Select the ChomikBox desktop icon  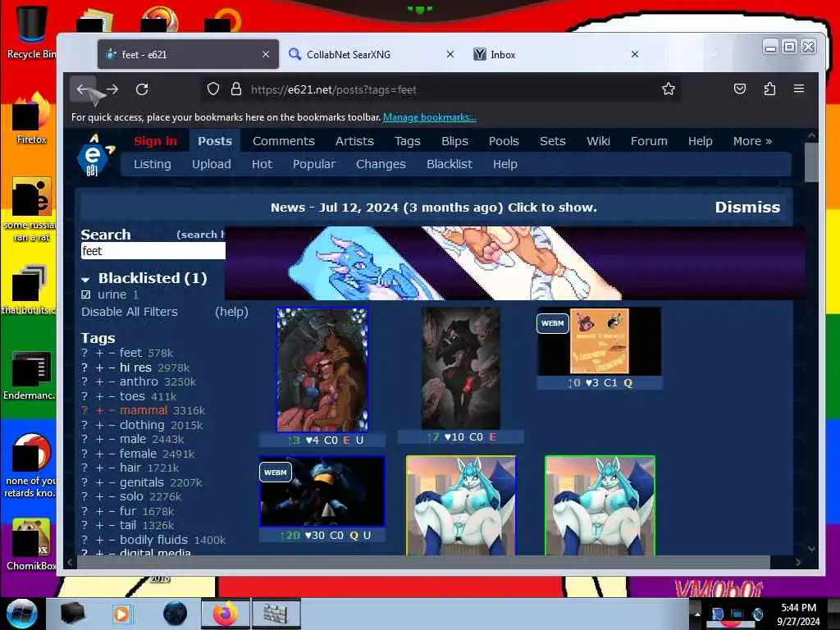tap(30, 544)
